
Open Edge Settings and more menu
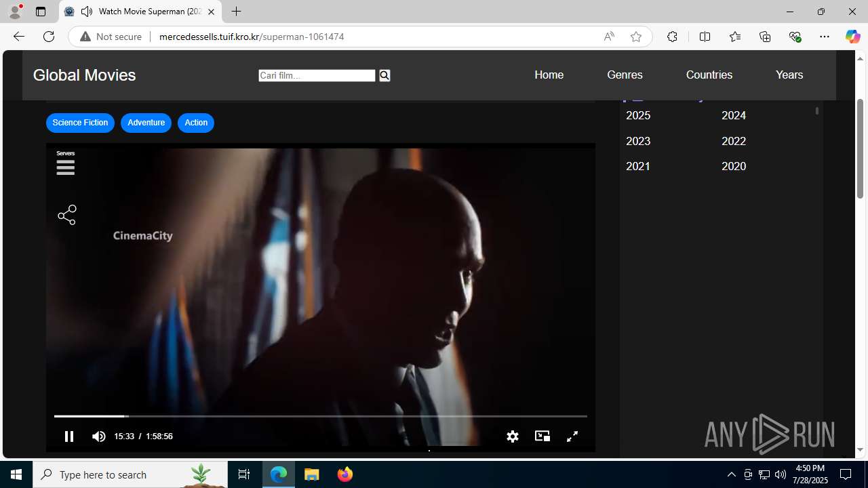point(825,37)
